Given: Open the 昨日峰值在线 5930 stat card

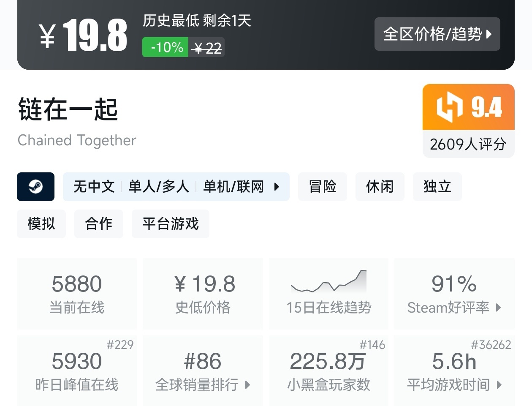Looking at the screenshot, I should (x=77, y=371).
